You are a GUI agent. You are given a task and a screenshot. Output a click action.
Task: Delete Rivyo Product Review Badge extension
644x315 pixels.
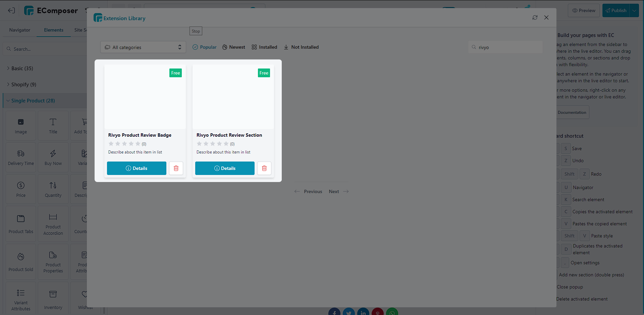click(x=176, y=168)
